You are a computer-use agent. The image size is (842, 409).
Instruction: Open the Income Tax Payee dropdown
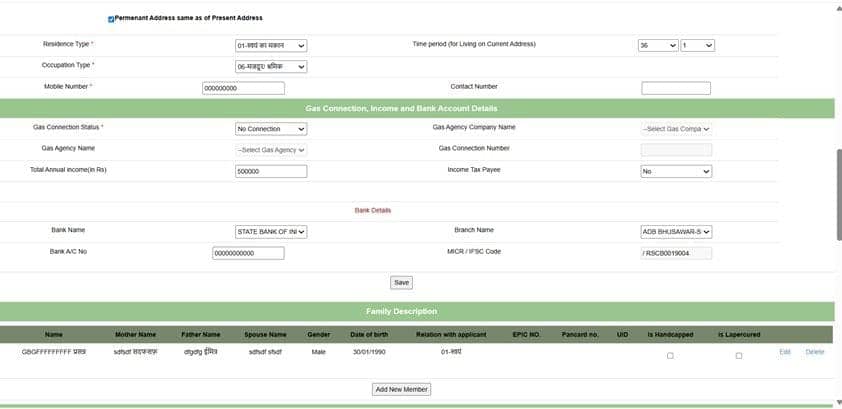click(x=676, y=171)
